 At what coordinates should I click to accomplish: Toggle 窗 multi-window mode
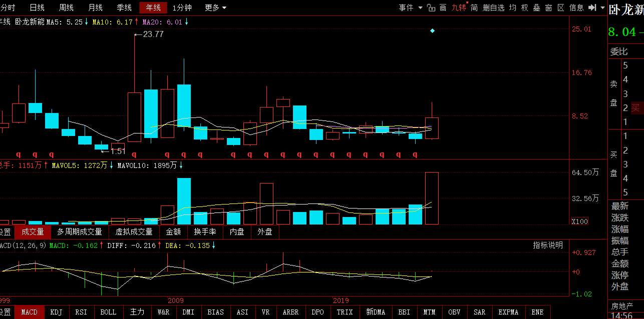tap(549, 7)
